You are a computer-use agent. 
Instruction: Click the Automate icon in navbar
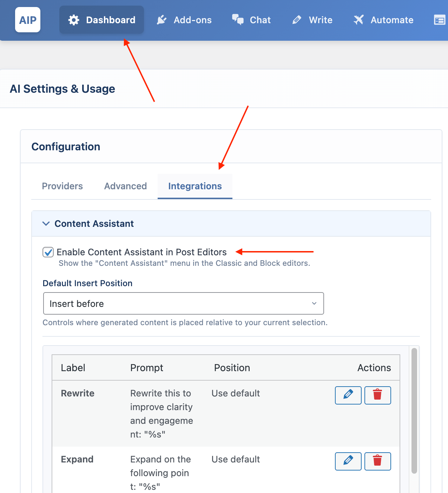[358, 20]
